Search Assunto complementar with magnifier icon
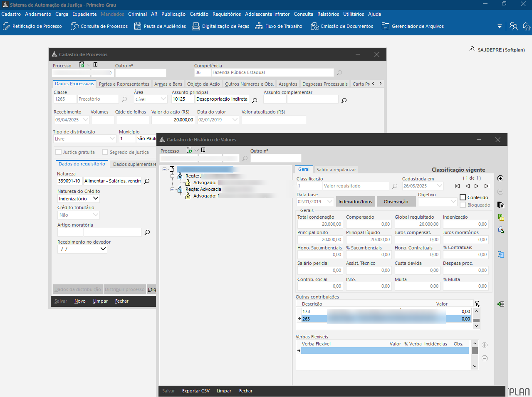This screenshot has width=532, height=397. click(x=344, y=100)
